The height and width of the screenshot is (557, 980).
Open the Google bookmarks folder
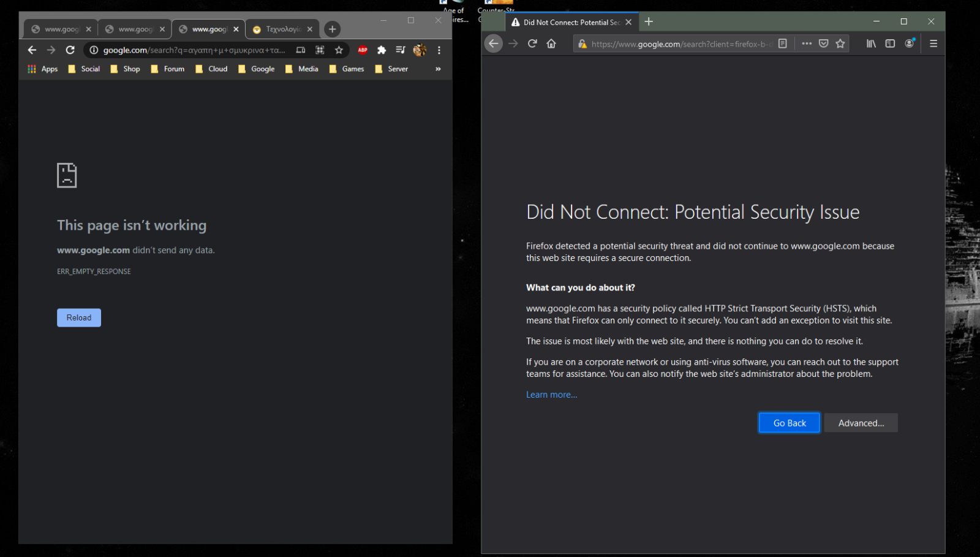click(x=256, y=69)
